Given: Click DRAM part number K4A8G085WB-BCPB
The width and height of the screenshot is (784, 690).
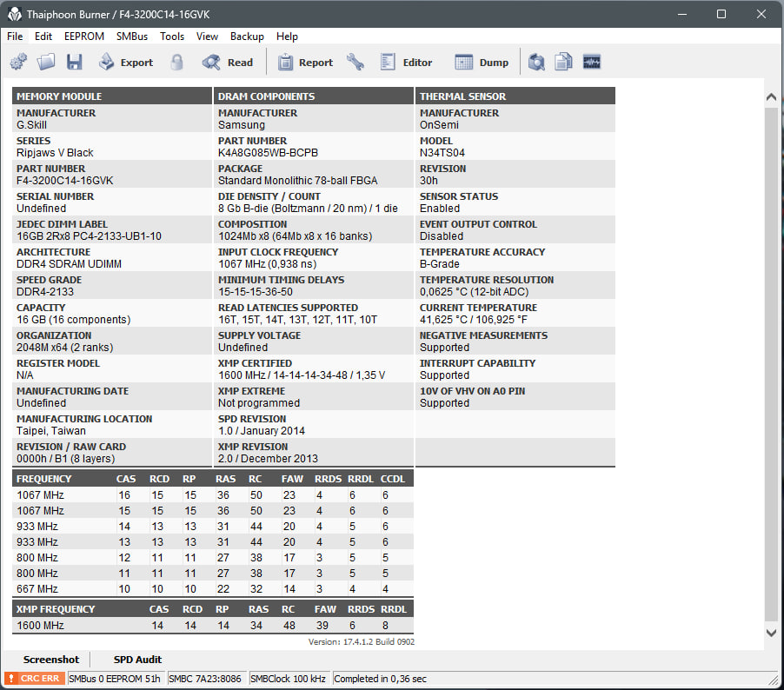Looking at the screenshot, I should 268,152.
